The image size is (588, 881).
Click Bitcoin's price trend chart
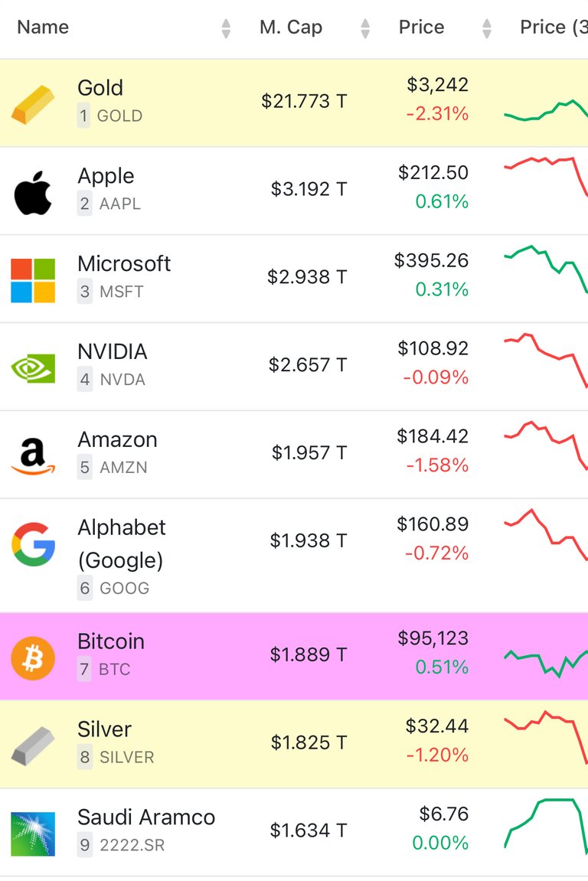546,662
